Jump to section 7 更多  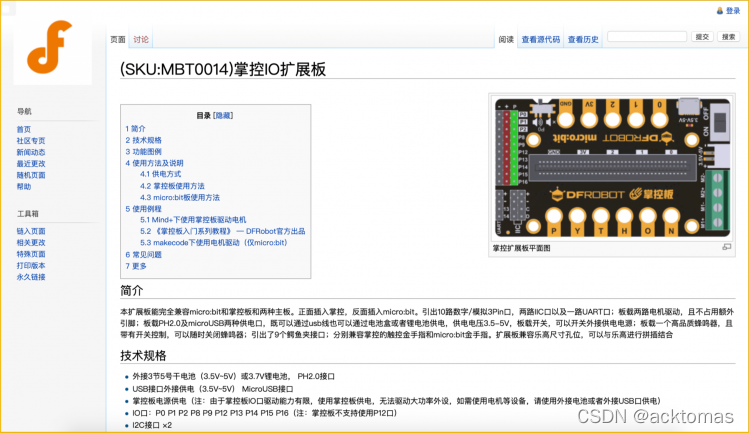point(136,266)
